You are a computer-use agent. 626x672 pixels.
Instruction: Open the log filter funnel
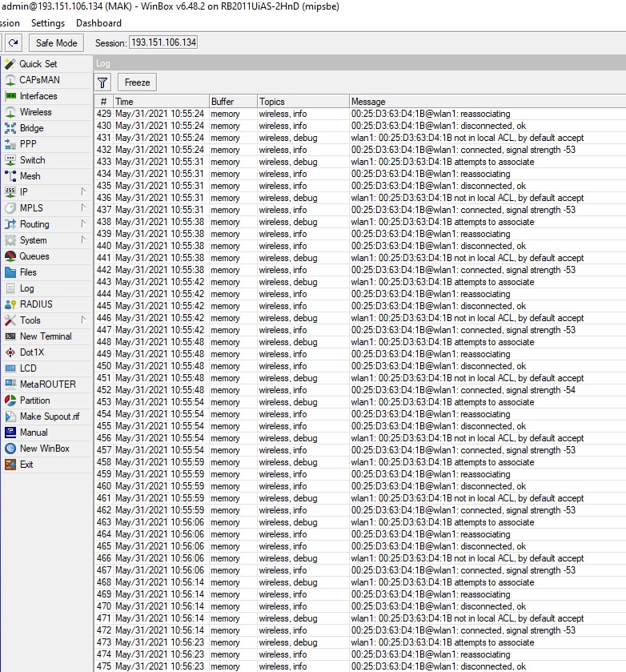pos(102,82)
